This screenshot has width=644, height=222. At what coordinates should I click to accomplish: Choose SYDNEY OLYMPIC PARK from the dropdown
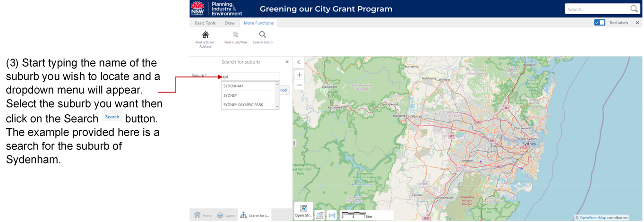[249, 105]
